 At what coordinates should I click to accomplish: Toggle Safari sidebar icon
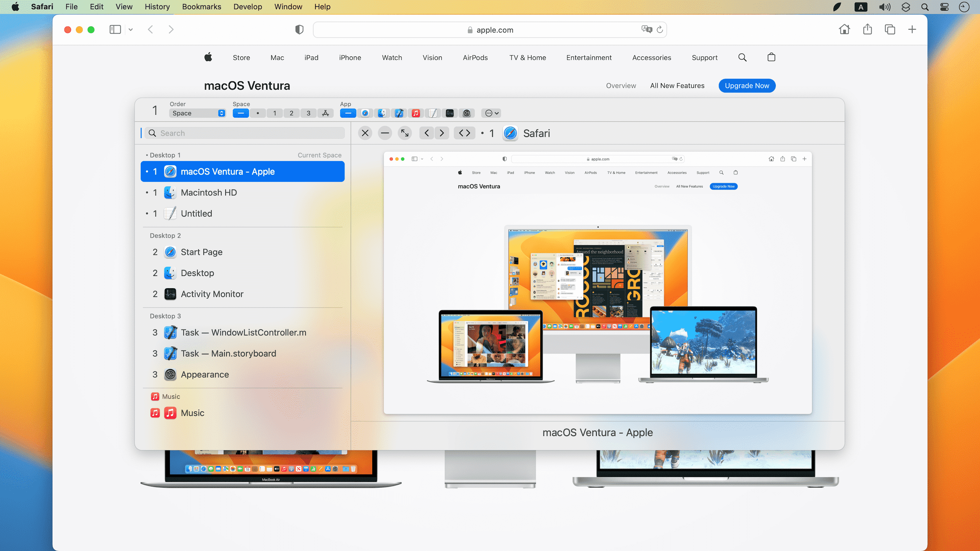[115, 29]
